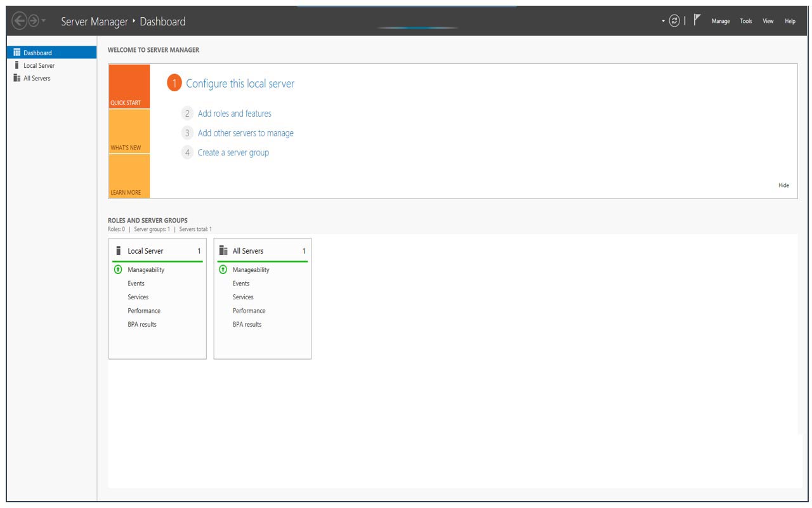
Task: Open the Tools menu
Action: pyautogui.click(x=746, y=22)
